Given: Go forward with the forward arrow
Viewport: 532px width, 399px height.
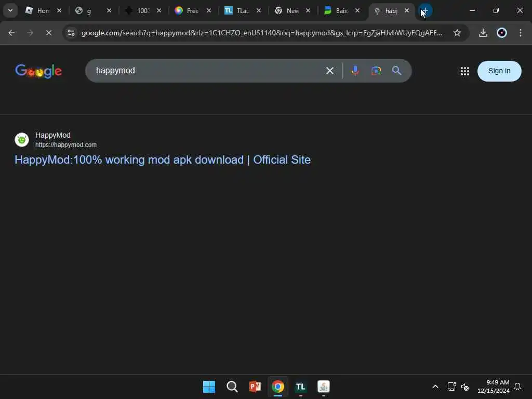Looking at the screenshot, I should (x=30, y=33).
